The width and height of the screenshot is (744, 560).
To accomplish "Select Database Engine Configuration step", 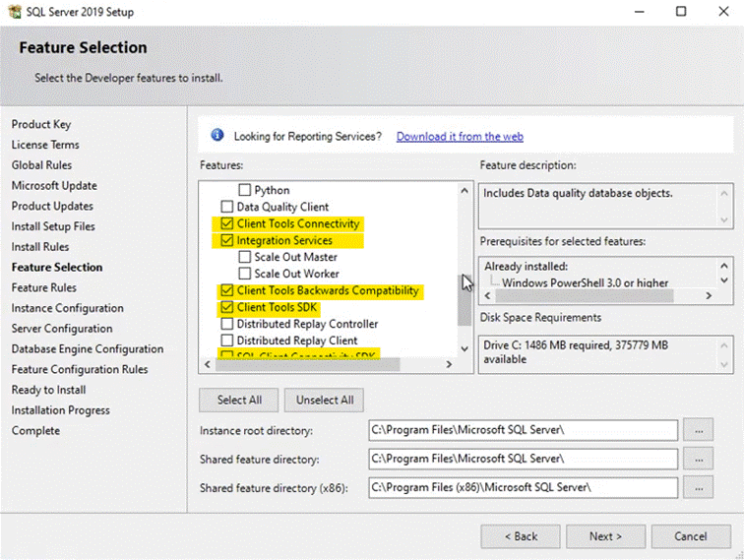I will 88,348.
